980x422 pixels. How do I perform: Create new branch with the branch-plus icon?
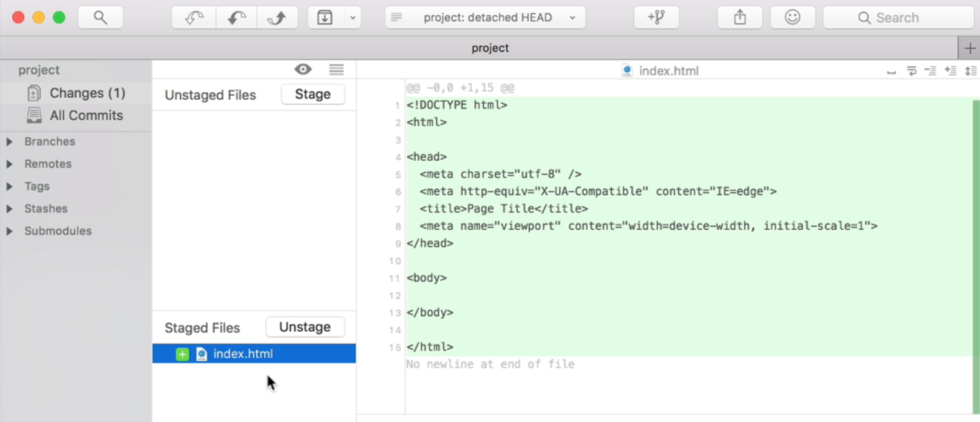[x=656, y=18]
